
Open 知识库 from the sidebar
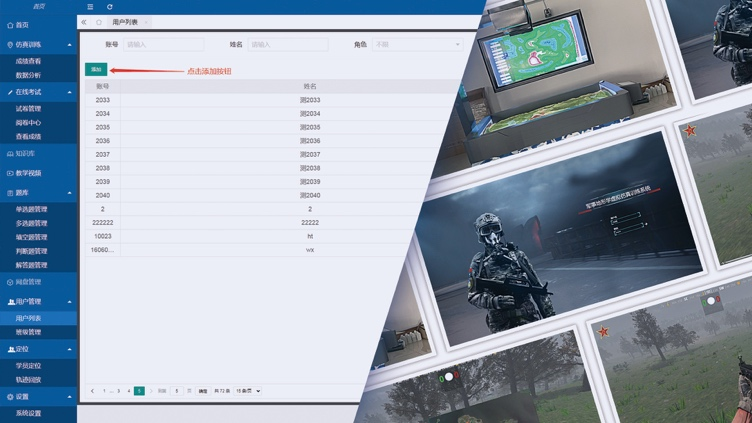coord(26,154)
